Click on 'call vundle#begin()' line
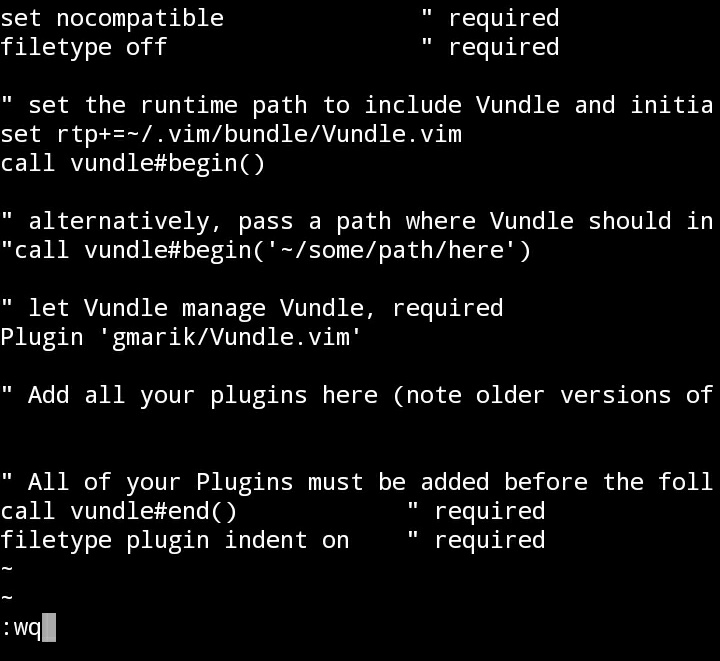Screen dimensions: 720x661 pyautogui.click(x=133, y=163)
